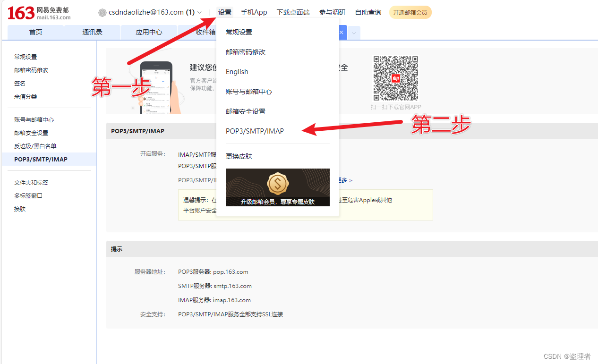The height and width of the screenshot is (364, 598).
Task: Select 邮箱安全设置 in the dropdown menu
Action: pyautogui.click(x=246, y=111)
